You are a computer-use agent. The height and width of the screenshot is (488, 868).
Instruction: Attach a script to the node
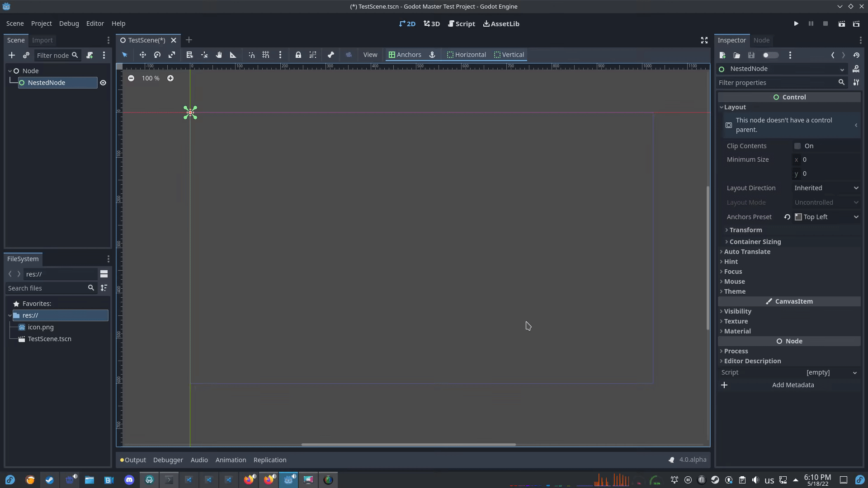(x=90, y=55)
